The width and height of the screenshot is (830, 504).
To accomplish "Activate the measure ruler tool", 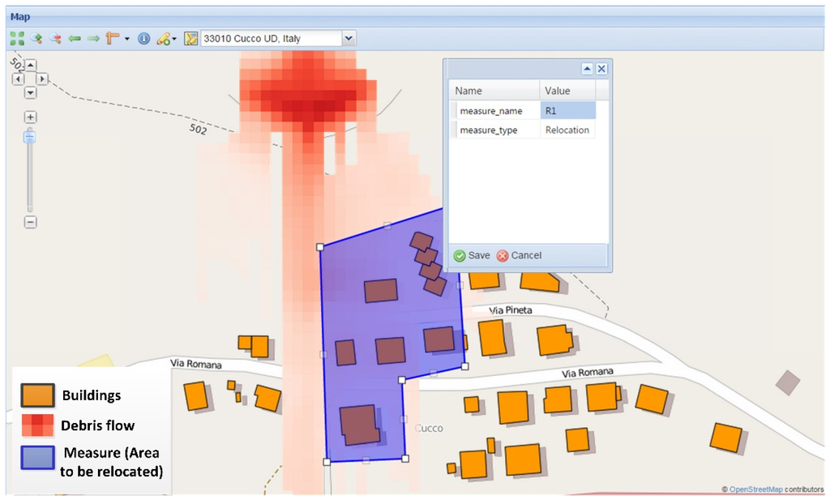I will tap(113, 38).
